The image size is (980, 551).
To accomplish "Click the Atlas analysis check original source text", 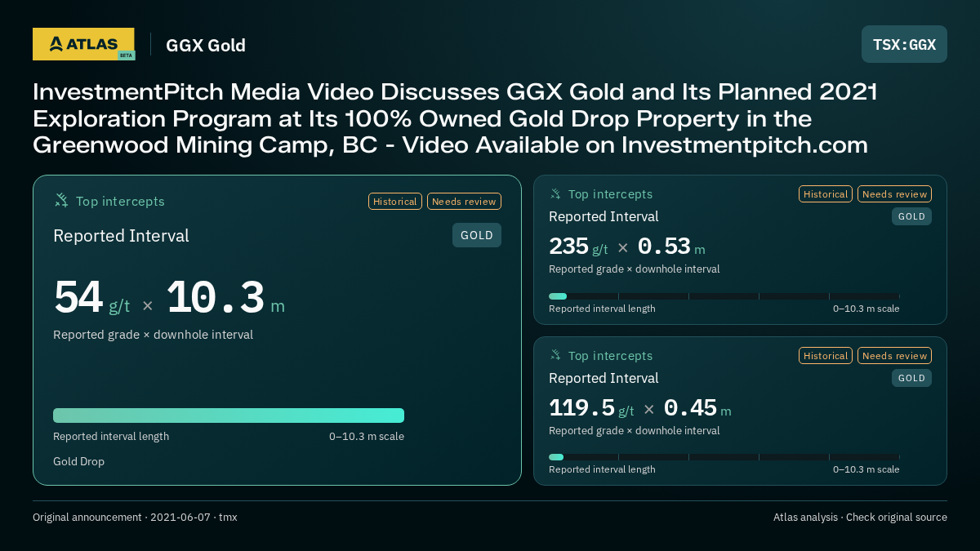I will 860,518.
